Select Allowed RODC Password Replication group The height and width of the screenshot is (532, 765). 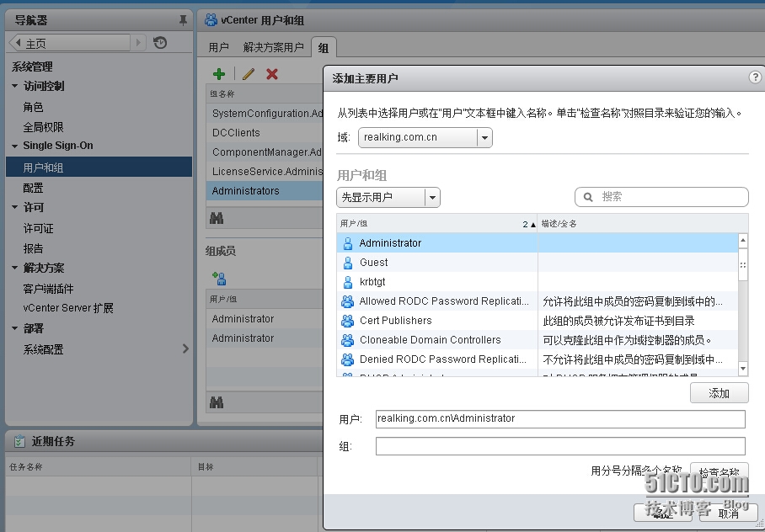click(538, 301)
